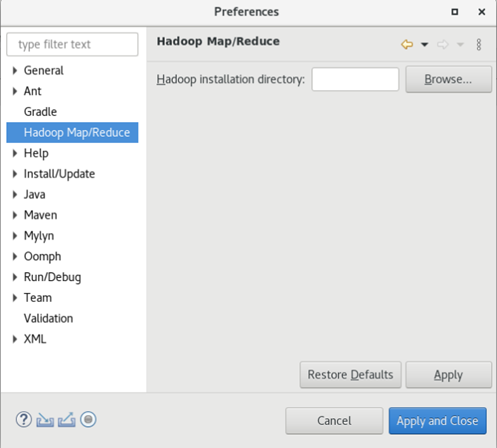Viewport: 497px width, 448px height.
Task: Select the Oomph category label
Action: coord(42,256)
